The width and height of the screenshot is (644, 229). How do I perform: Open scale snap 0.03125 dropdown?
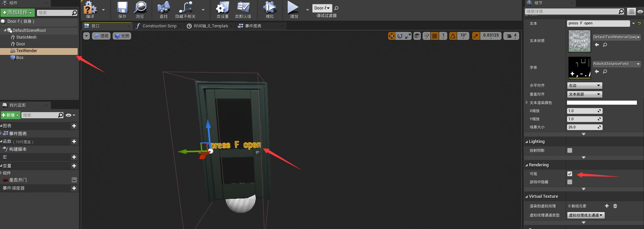click(491, 36)
